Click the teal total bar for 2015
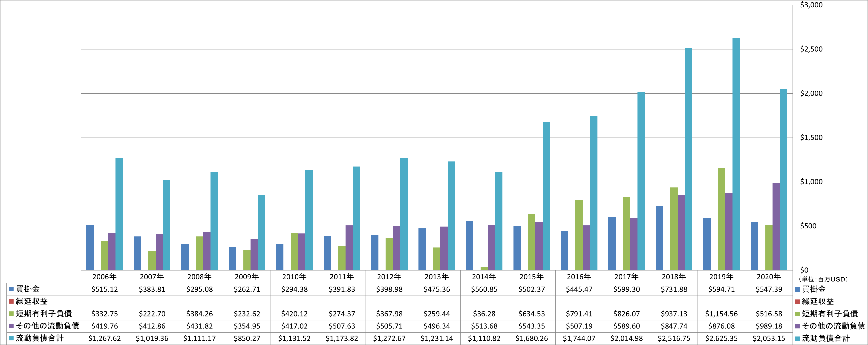 [x=546, y=196]
